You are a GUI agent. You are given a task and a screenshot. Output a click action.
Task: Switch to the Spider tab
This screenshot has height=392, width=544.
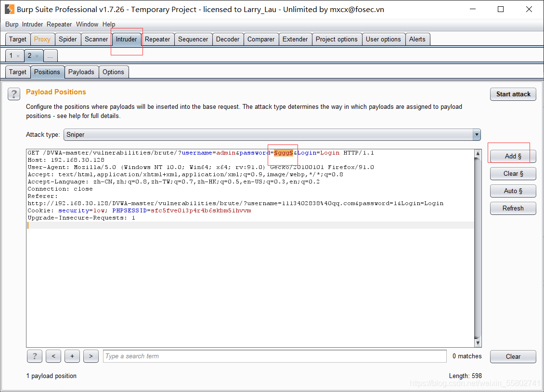pyautogui.click(x=68, y=39)
